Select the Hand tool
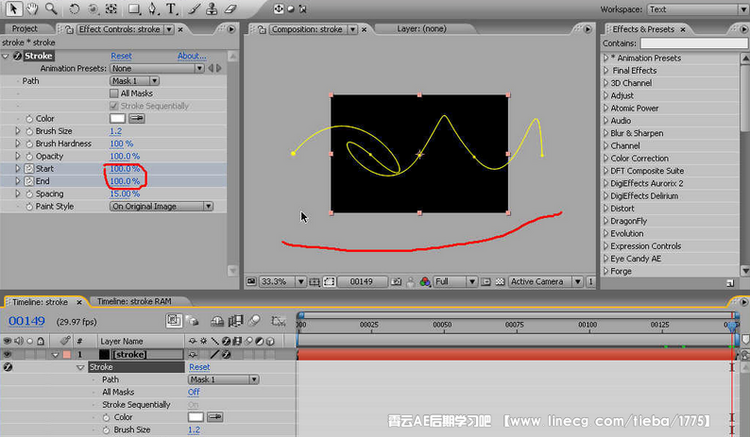Viewport: 750px width, 437px height. [x=32, y=9]
